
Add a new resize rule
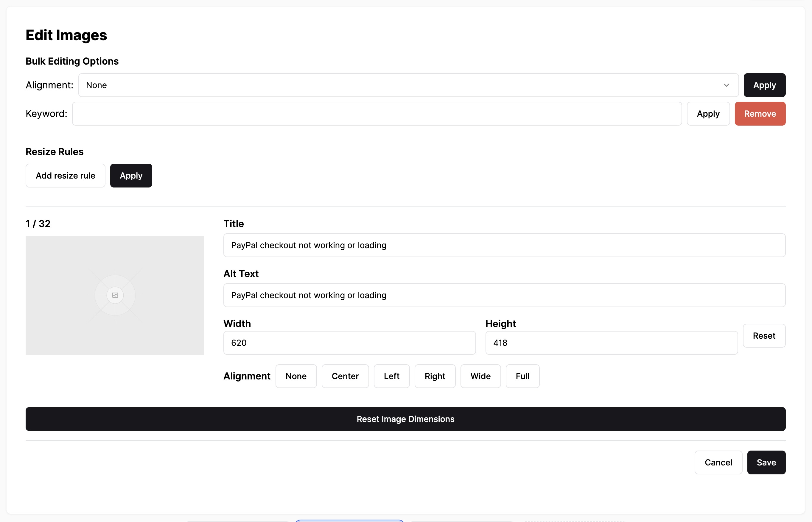click(65, 175)
